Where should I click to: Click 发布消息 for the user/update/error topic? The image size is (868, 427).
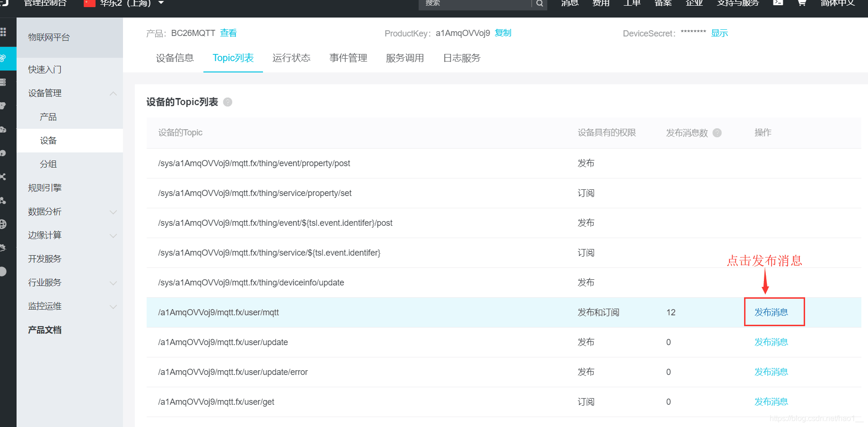tap(771, 372)
